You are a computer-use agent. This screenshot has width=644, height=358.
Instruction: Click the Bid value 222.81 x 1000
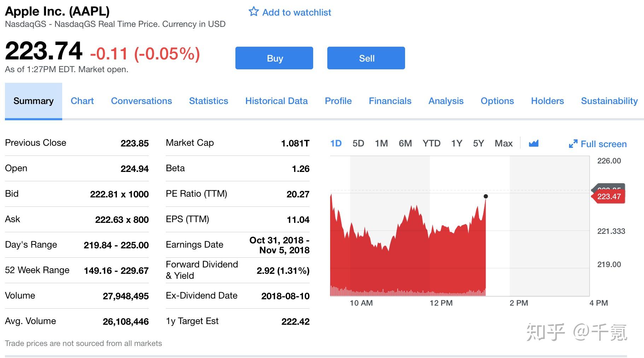(x=119, y=194)
